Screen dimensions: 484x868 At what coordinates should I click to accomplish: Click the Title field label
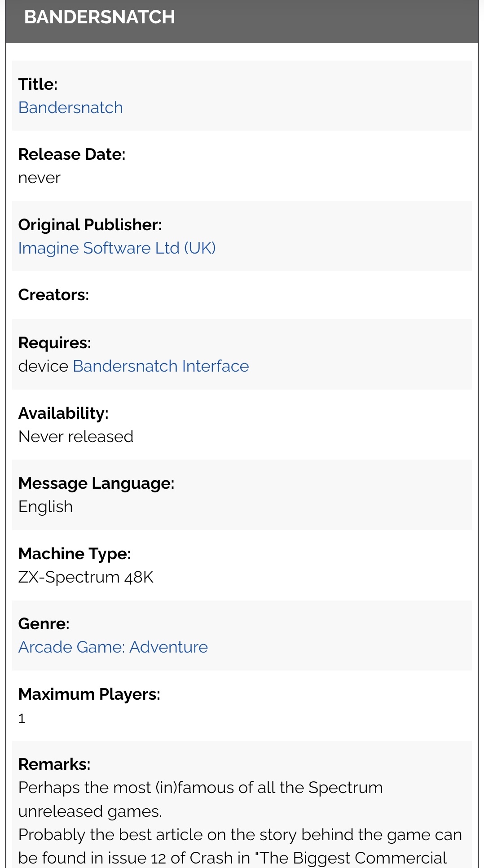coord(38,84)
